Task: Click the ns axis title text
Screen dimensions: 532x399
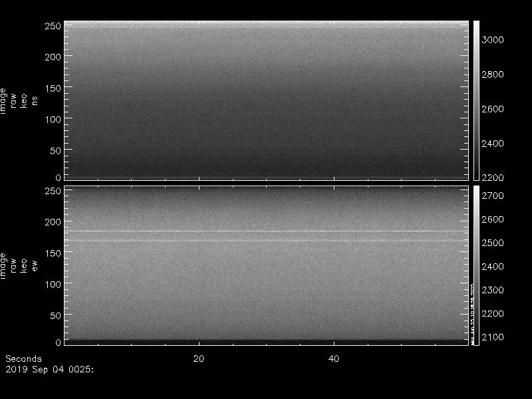Action: point(35,101)
